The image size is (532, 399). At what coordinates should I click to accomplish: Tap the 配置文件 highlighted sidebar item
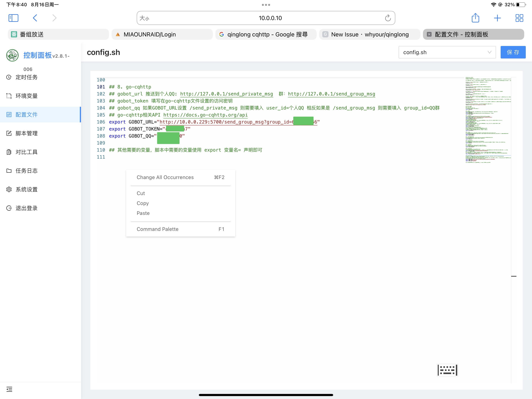(26, 115)
